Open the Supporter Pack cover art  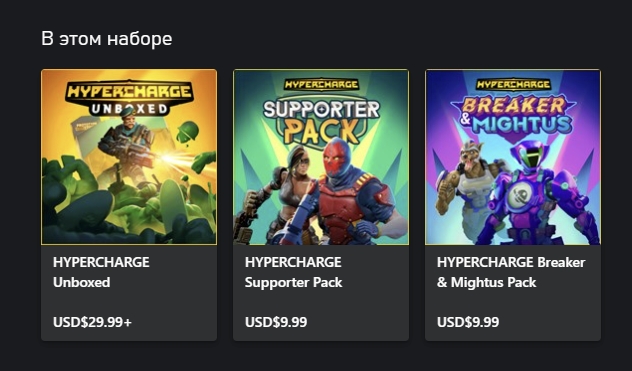[x=321, y=157]
